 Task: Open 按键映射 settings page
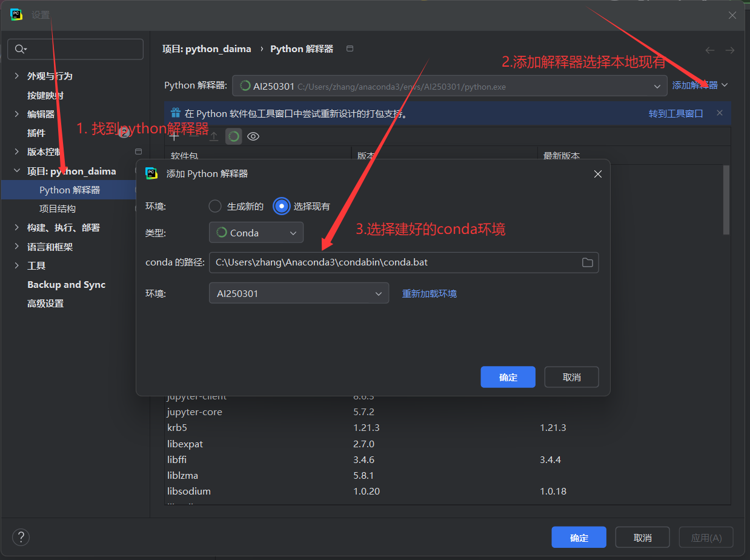pyautogui.click(x=45, y=95)
